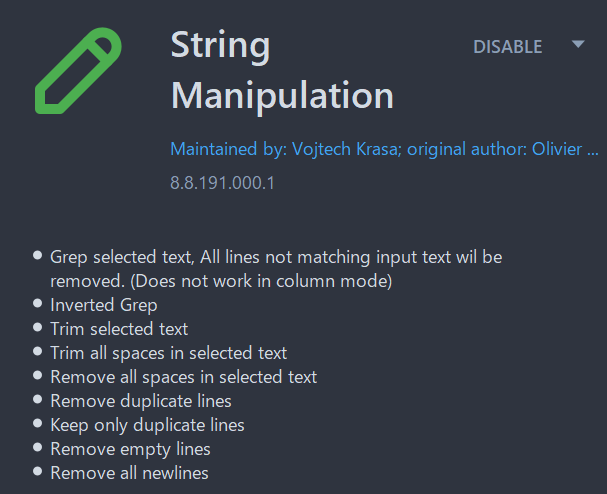This screenshot has height=494, width=607.
Task: Select the 'Inverted Grep' list entry
Action: (104, 305)
